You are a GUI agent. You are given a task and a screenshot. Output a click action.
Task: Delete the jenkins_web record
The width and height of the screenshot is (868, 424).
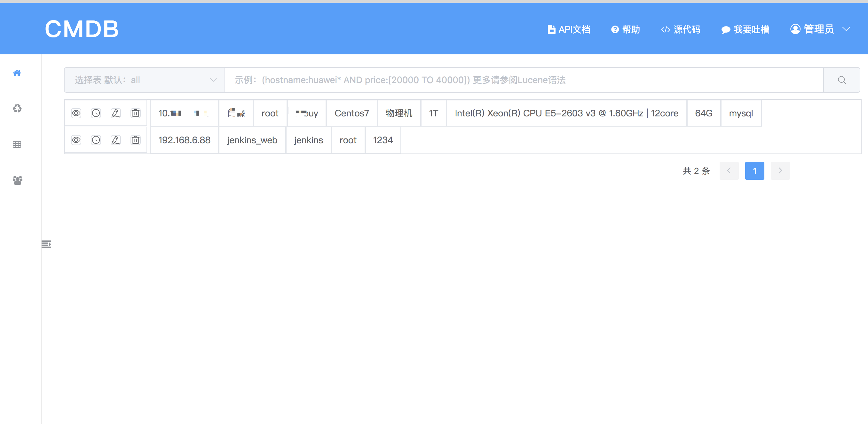136,140
